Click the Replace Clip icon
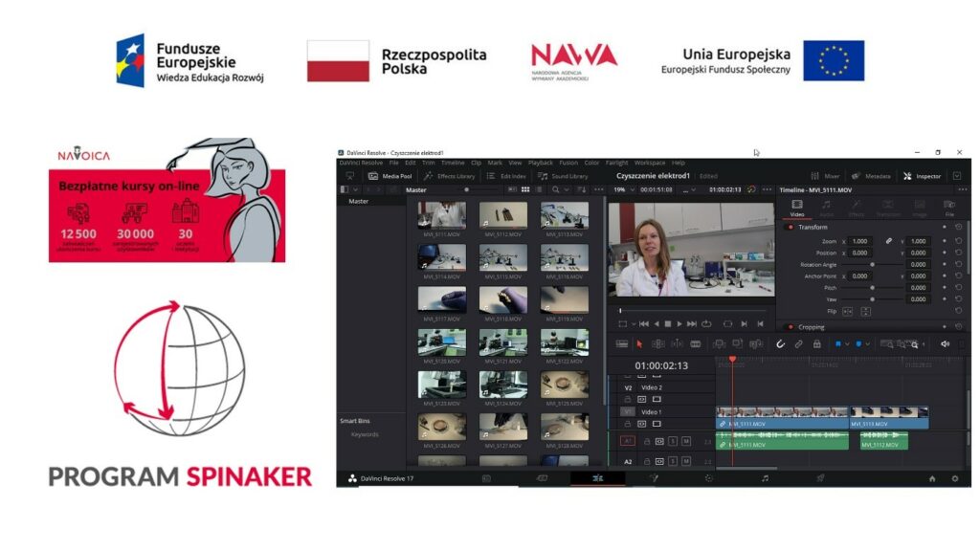The height and width of the screenshot is (551, 980). [756, 344]
